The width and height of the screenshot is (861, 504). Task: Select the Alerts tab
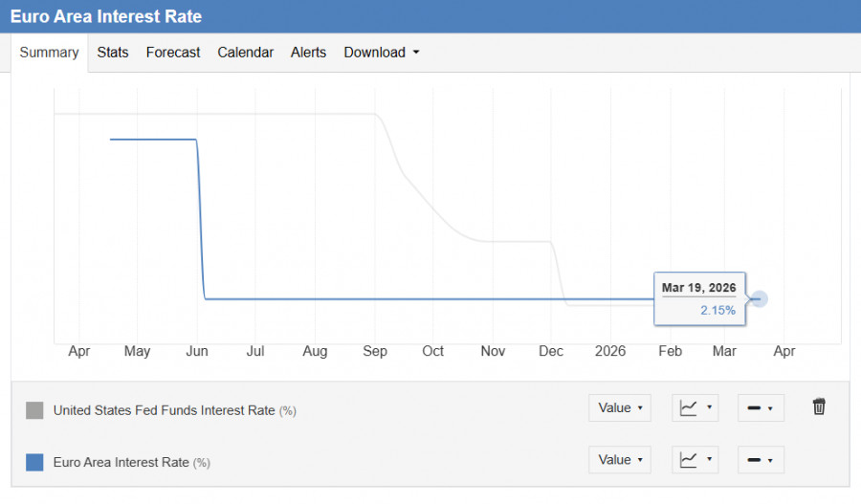pyautogui.click(x=308, y=53)
